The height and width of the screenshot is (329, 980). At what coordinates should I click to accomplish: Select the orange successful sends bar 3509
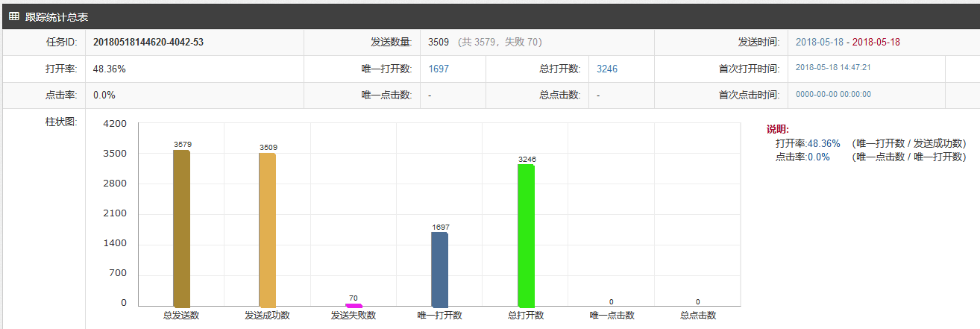267,230
